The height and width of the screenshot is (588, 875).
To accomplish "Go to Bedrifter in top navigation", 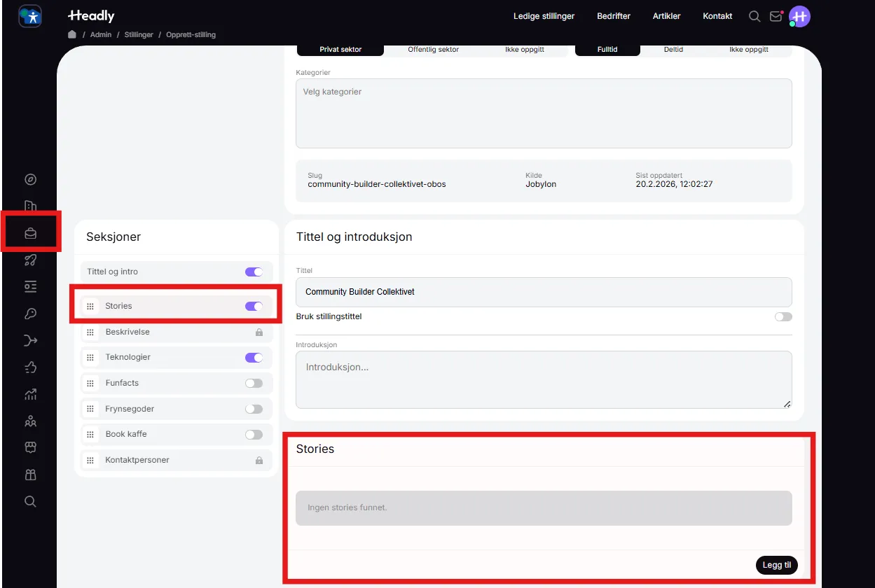I will 613,16.
